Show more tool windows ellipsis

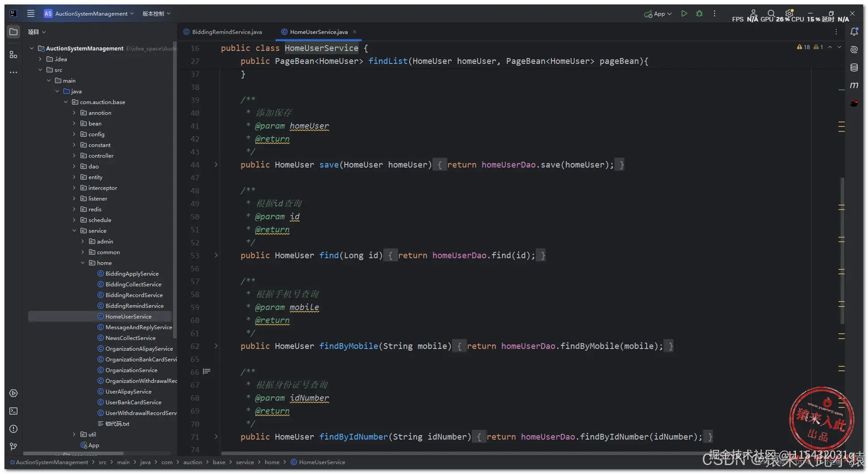click(x=13, y=72)
